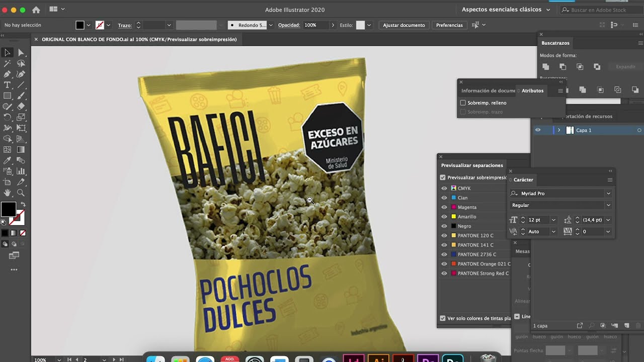The height and width of the screenshot is (362, 644).
Task: Select the Hand tool
Action: point(8,193)
